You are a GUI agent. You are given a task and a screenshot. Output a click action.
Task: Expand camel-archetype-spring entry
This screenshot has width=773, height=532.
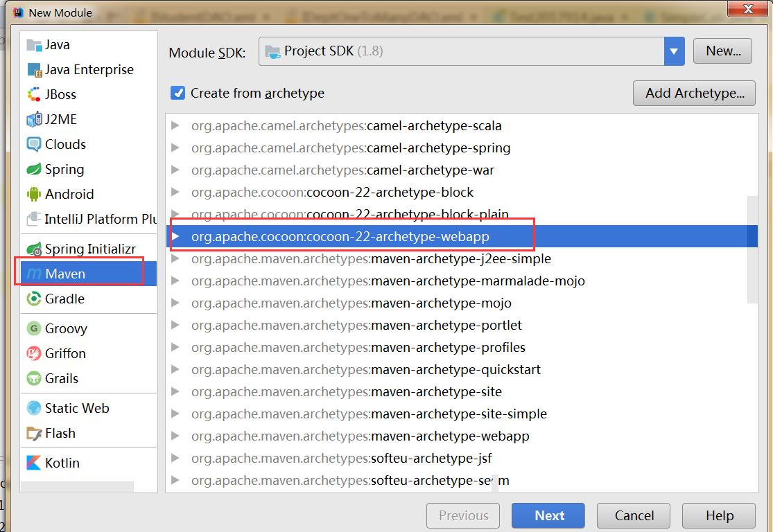coord(175,148)
